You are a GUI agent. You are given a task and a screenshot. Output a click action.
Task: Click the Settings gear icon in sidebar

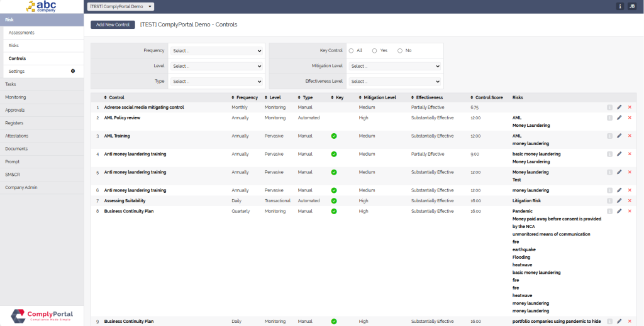(x=73, y=71)
